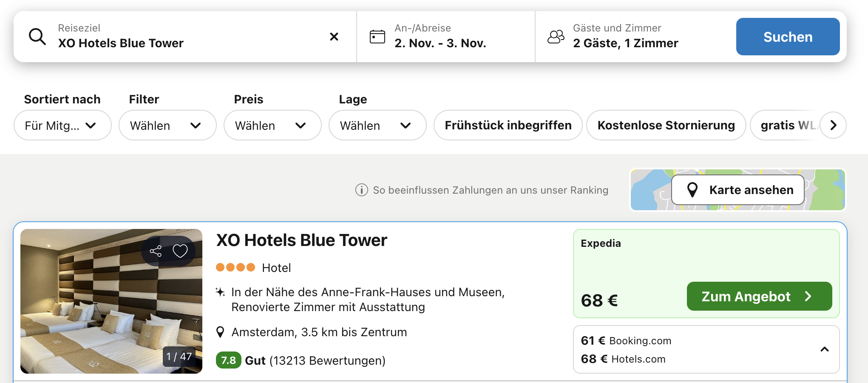Click the search magnifier icon
The image size is (868, 383).
pyautogui.click(x=37, y=37)
